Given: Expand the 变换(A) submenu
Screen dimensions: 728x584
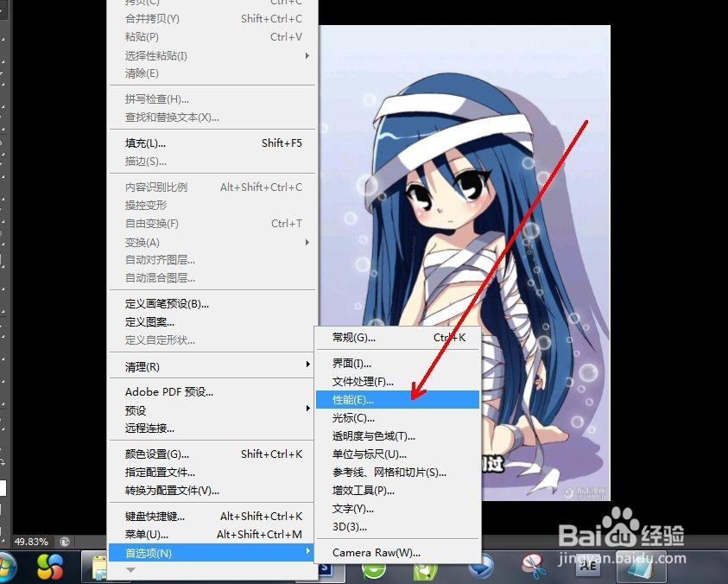Looking at the screenshot, I should pyautogui.click(x=212, y=242).
